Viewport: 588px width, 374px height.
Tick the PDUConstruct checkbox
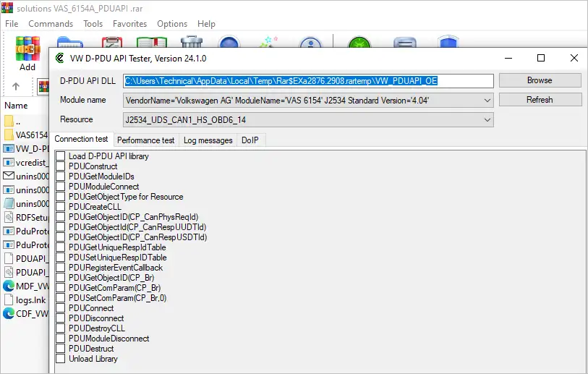pos(60,166)
